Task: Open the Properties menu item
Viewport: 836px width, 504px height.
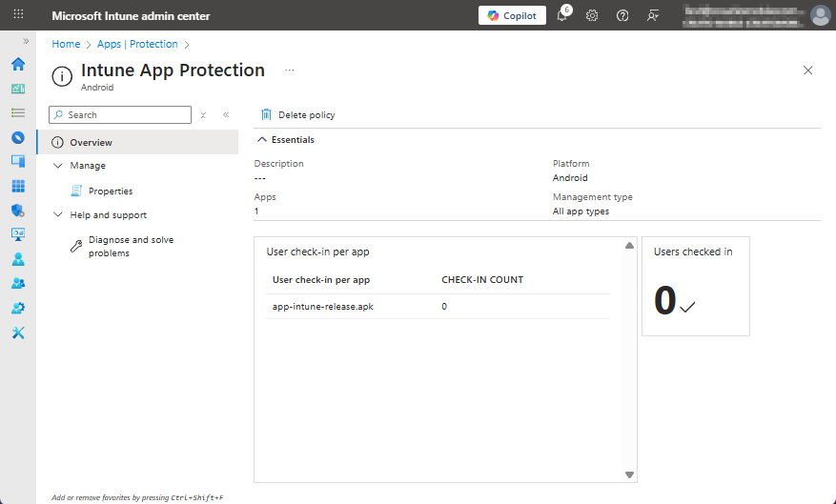Action: 111,192
